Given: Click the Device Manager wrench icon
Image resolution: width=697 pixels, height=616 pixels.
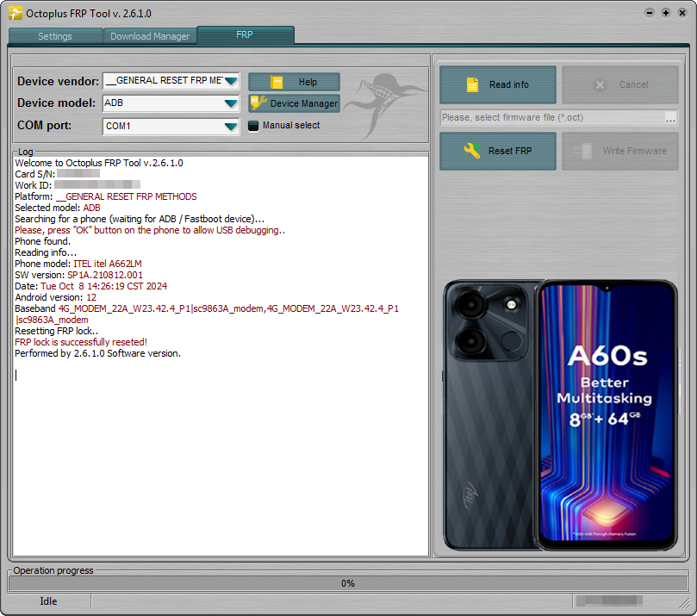Looking at the screenshot, I should [x=258, y=103].
